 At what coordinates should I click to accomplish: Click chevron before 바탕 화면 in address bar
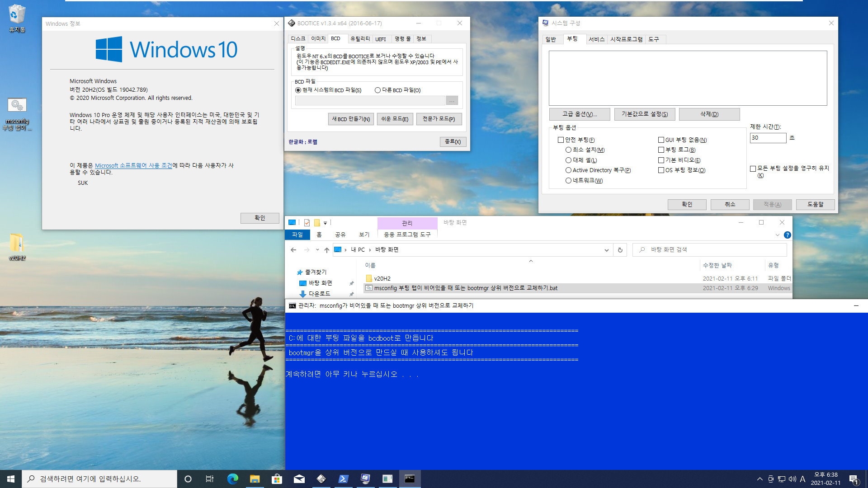click(x=370, y=250)
